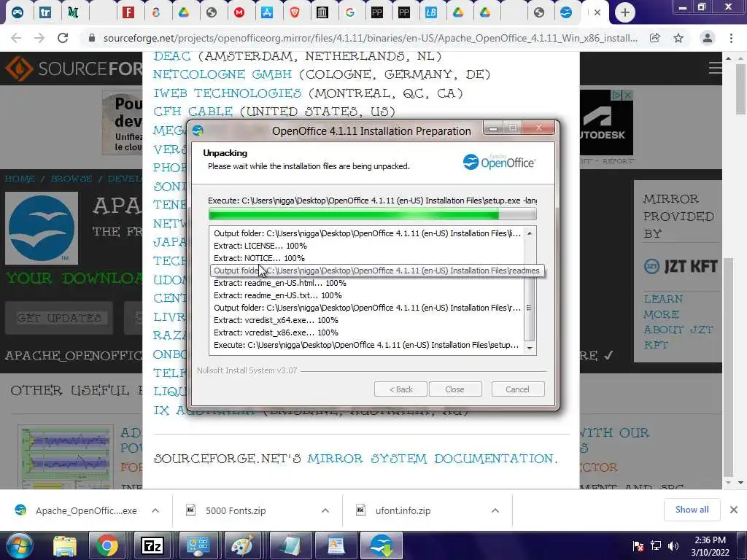Bookmark this page with the star
The height and width of the screenshot is (560, 747).
click(x=678, y=38)
